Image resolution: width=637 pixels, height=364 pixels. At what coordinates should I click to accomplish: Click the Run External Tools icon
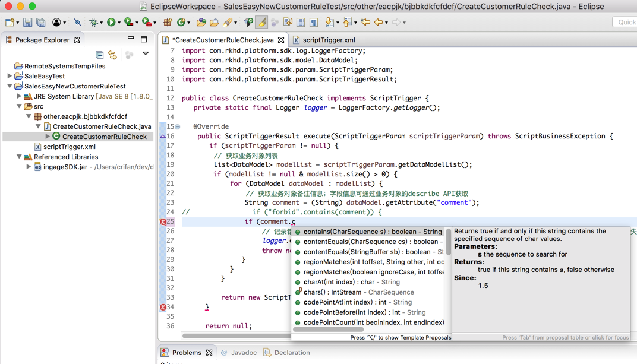coord(147,23)
